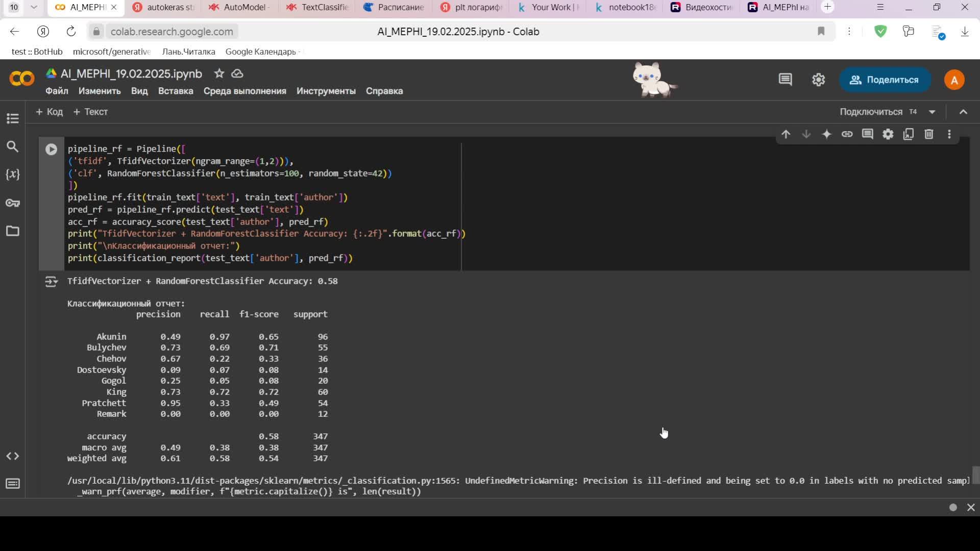Open the secrets key panel
The image size is (980, 551).
13,203
